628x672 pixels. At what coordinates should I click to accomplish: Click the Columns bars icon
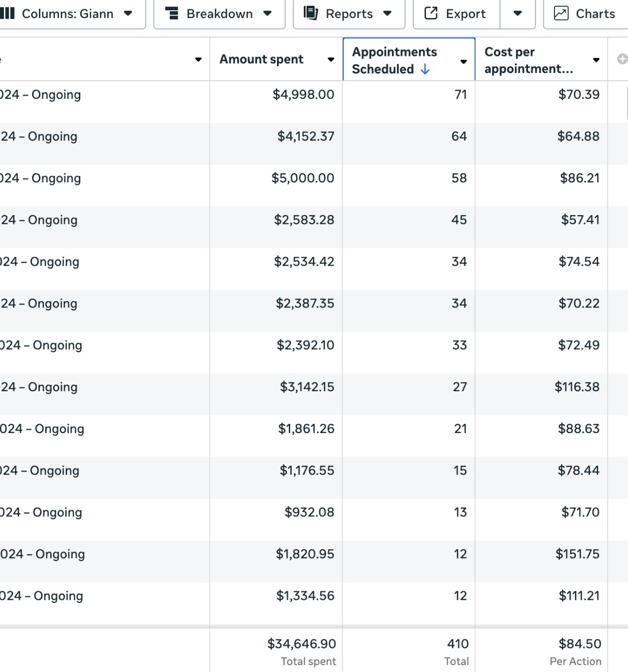tap(7, 13)
